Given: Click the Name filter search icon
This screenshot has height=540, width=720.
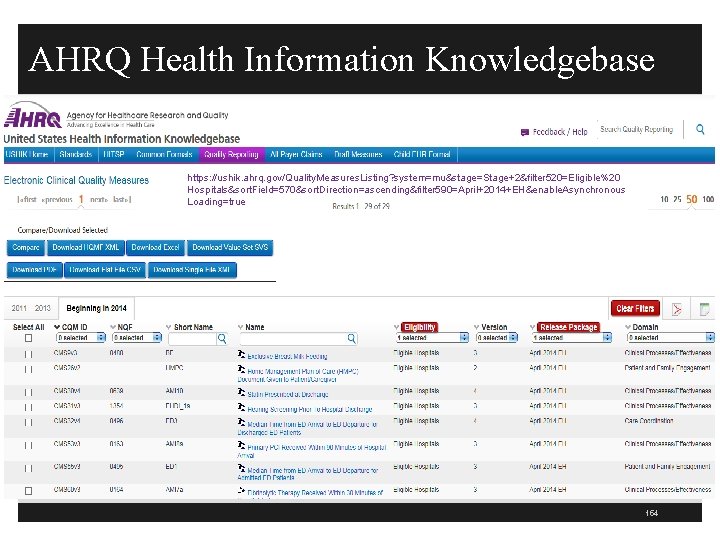Looking at the screenshot, I should (x=351, y=338).
